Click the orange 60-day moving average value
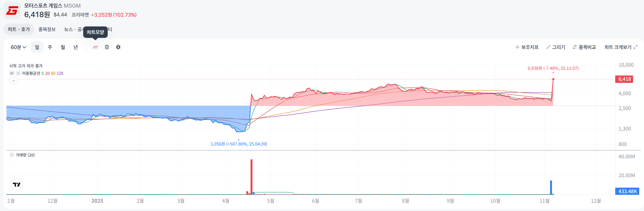The width and height of the screenshot is (644, 211). coord(53,73)
